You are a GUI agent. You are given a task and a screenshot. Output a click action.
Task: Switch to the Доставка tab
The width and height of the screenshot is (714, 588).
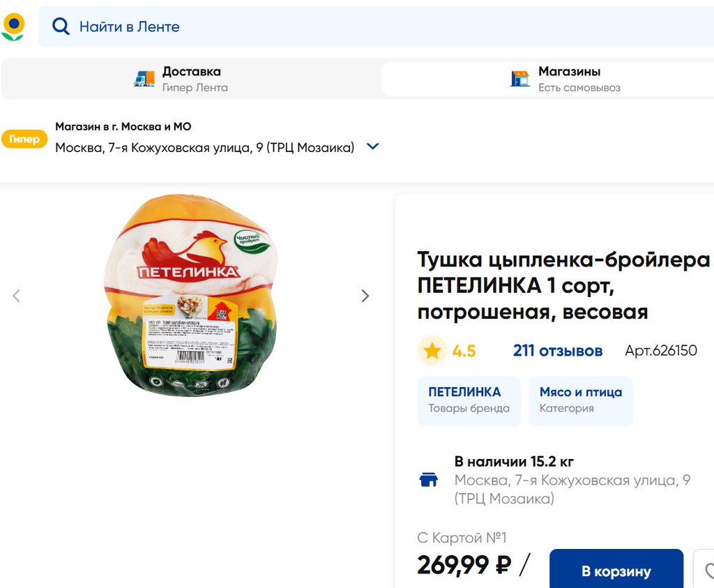point(191,79)
